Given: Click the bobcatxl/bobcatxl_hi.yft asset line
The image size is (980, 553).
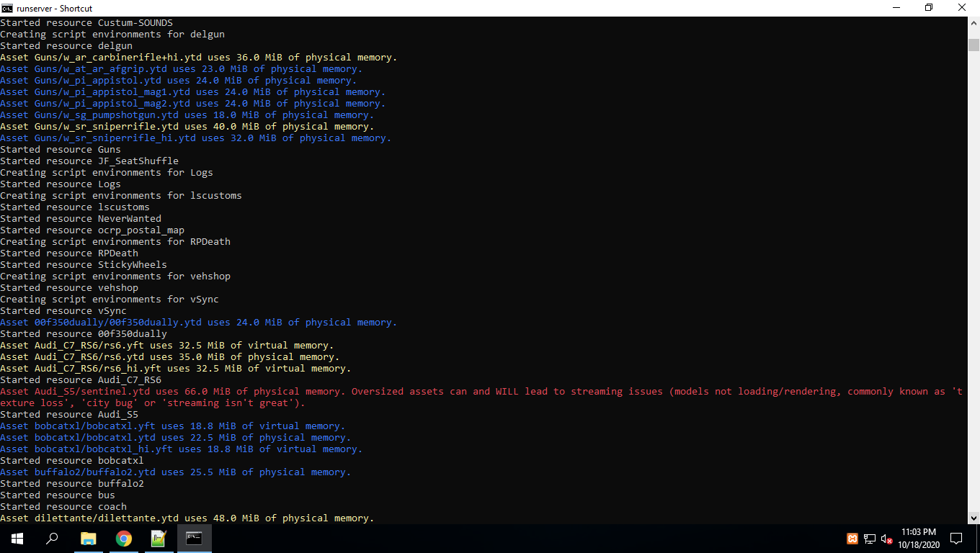Looking at the screenshot, I should pyautogui.click(x=182, y=449).
